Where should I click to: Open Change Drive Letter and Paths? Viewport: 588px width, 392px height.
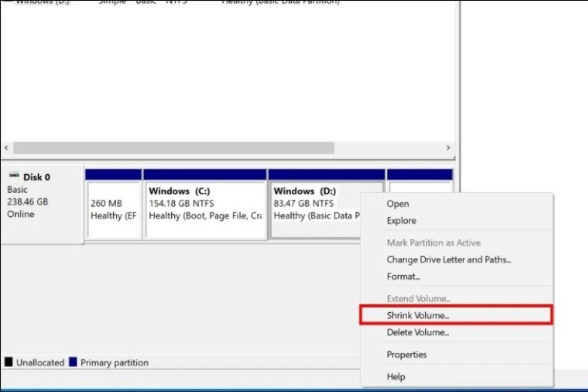click(449, 259)
